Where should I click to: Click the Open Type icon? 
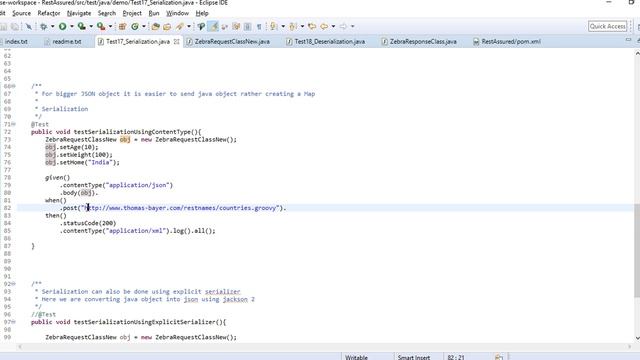click(x=155, y=27)
